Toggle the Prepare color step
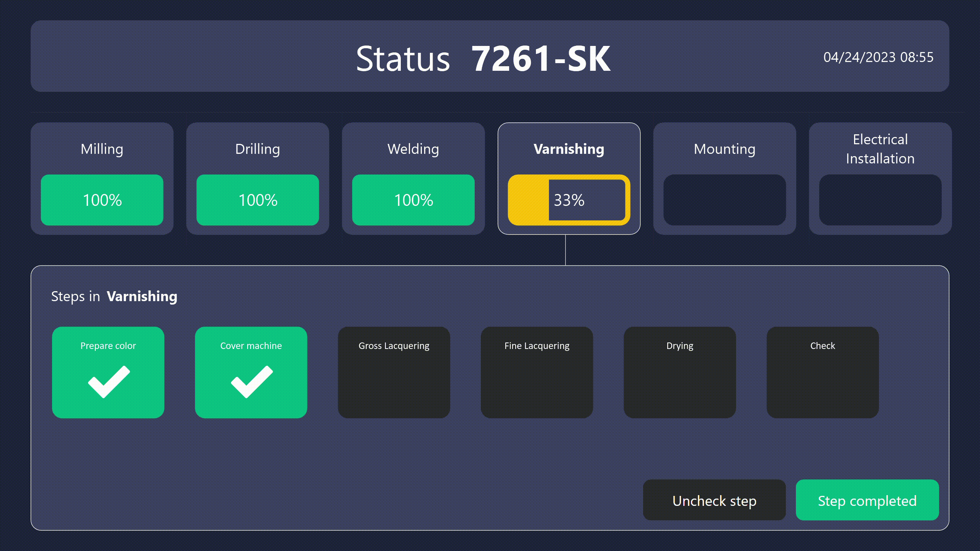The width and height of the screenshot is (980, 551). click(x=108, y=372)
